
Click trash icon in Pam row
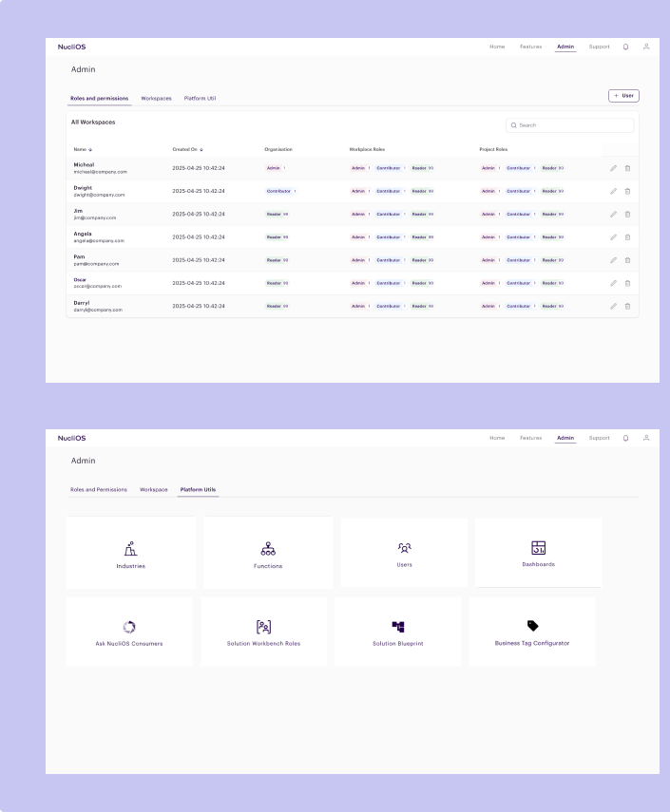pyautogui.click(x=627, y=260)
